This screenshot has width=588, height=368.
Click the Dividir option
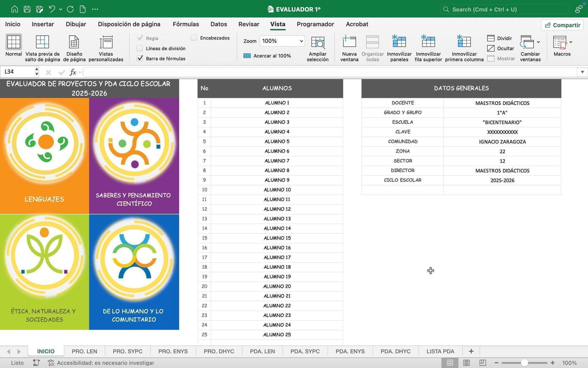[500, 38]
